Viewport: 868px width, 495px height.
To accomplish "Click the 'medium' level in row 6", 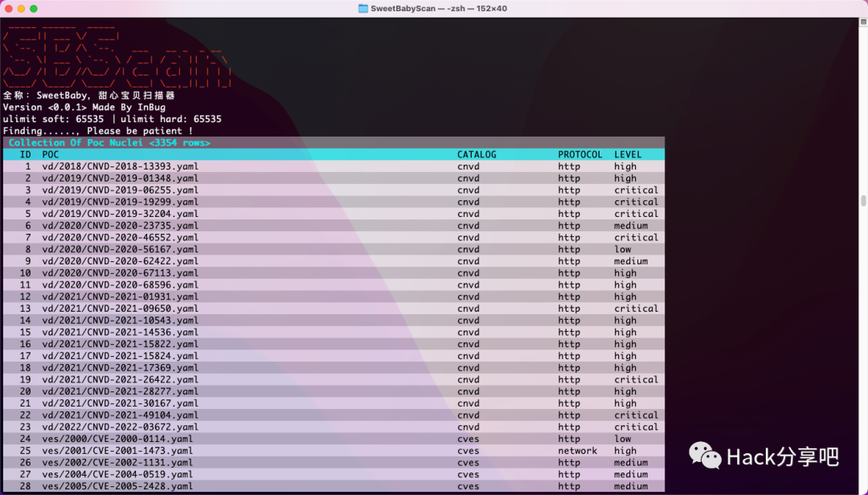I will tap(631, 226).
